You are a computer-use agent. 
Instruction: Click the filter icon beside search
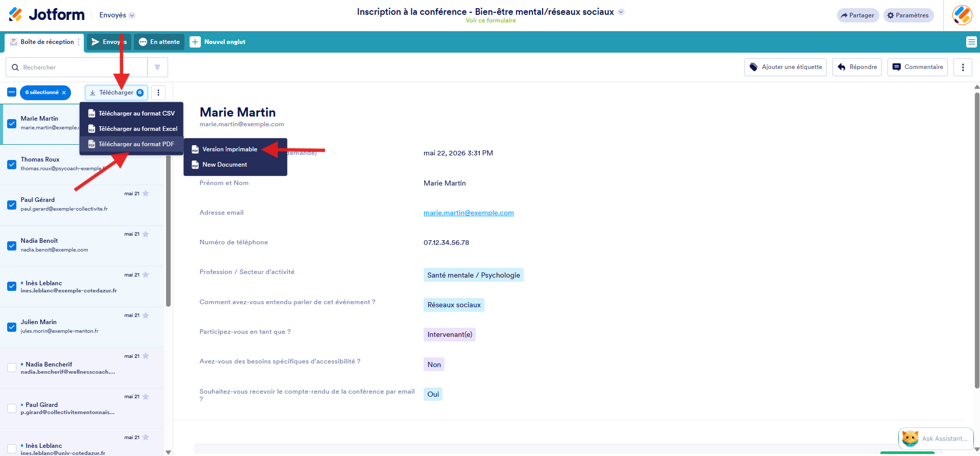[x=157, y=67]
